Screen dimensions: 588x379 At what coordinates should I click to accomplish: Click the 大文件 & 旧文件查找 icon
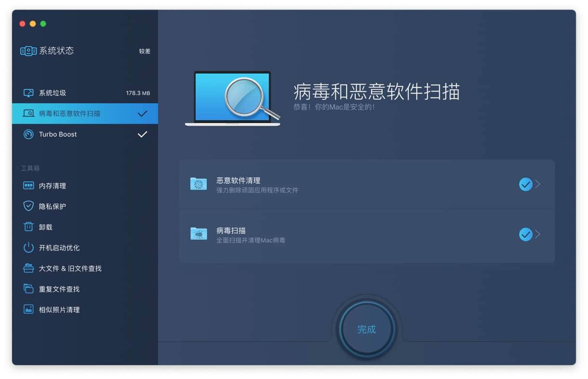(x=28, y=268)
